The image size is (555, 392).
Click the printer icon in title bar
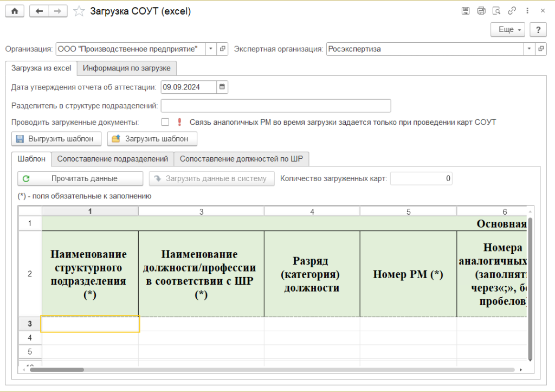coord(481,11)
